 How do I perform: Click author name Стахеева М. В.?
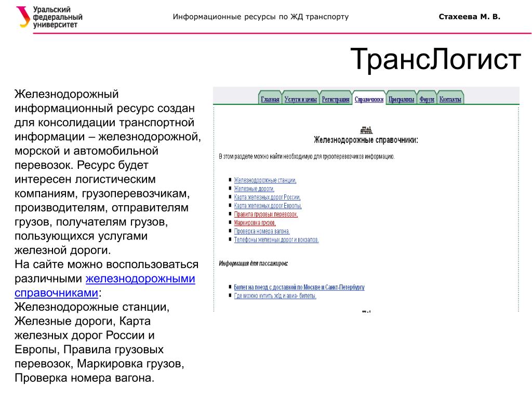pos(470,17)
